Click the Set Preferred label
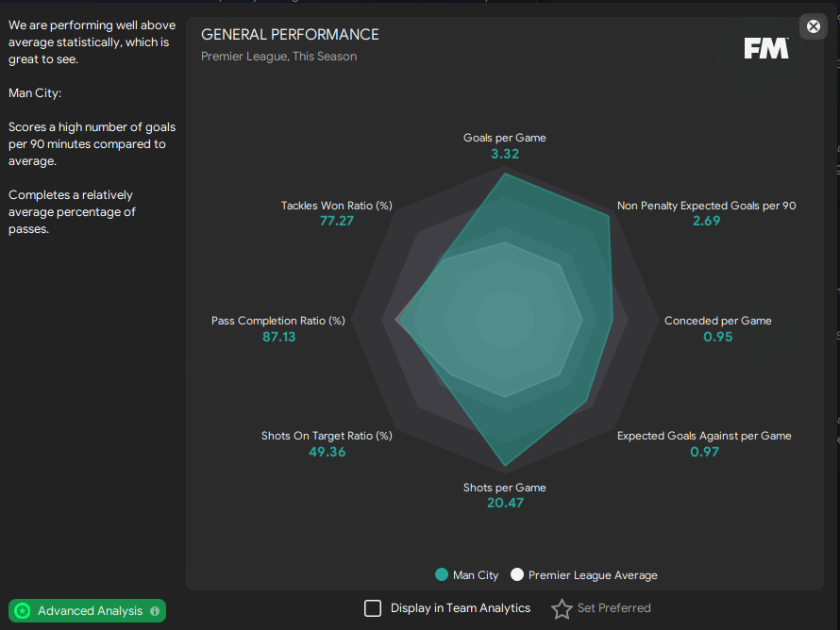The image size is (840, 630). pos(613,608)
